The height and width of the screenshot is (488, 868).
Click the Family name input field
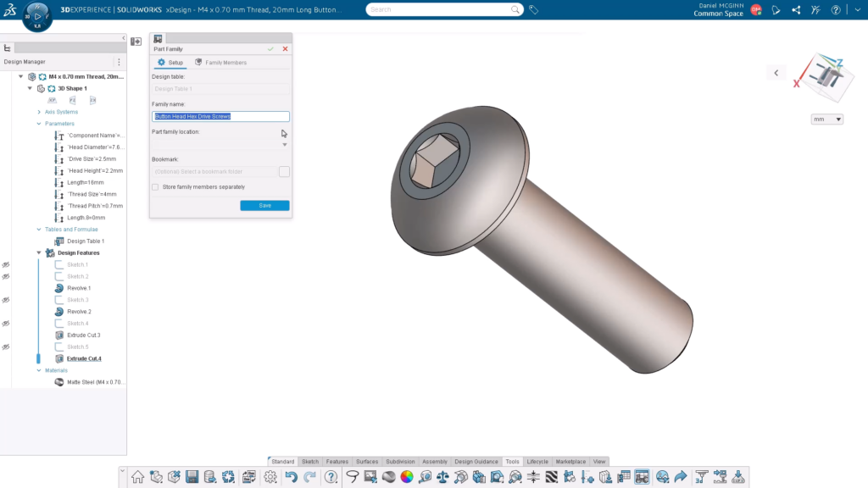[220, 116]
